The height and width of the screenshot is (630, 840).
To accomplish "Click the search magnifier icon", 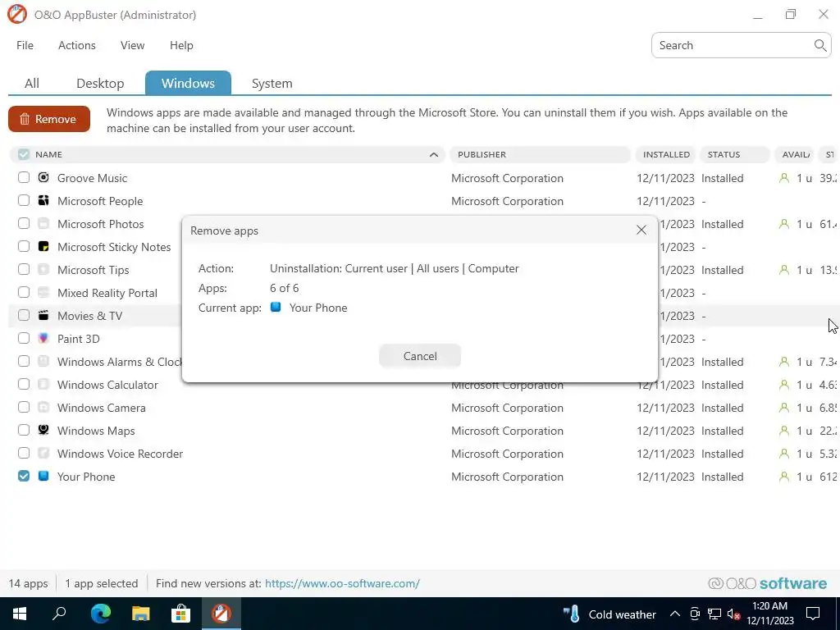I will click(x=819, y=46).
